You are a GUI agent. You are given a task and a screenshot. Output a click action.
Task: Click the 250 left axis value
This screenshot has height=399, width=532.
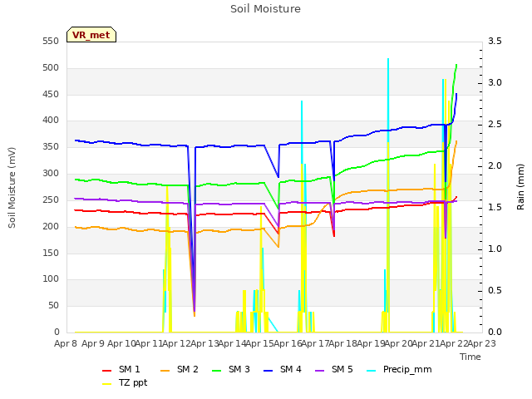[x=51, y=199]
